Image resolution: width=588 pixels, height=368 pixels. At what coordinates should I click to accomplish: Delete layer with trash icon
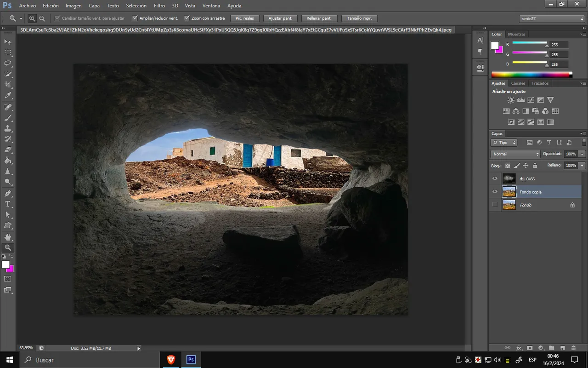pyautogui.click(x=573, y=348)
